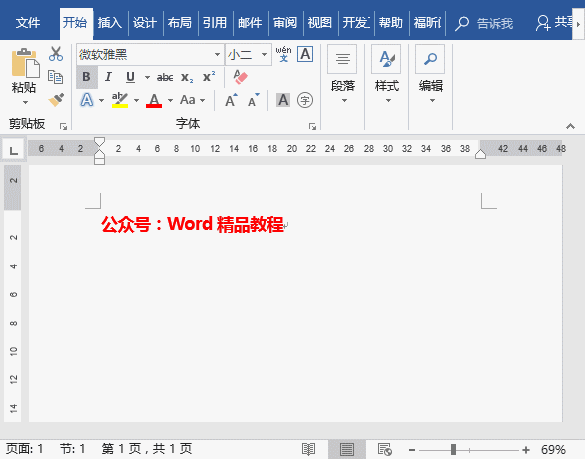Click the 共享 Share button
Image resolution: width=585 pixels, height=459 pixels.
coord(553,22)
